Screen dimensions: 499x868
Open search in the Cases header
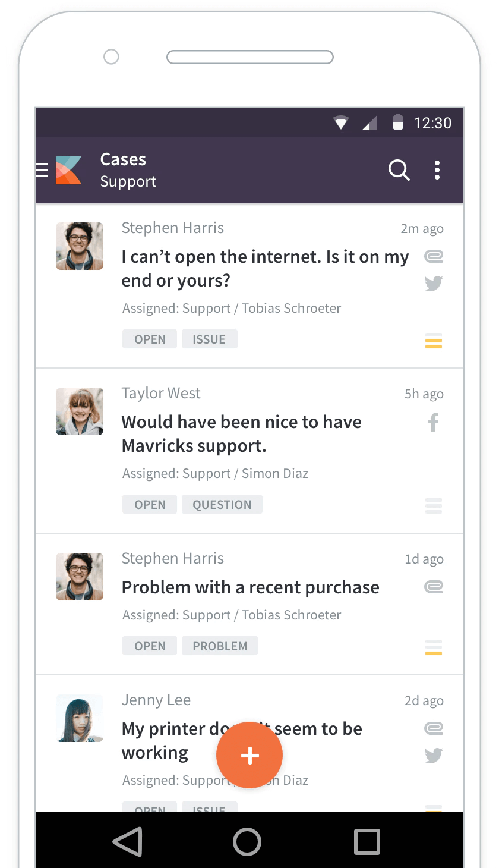(399, 171)
